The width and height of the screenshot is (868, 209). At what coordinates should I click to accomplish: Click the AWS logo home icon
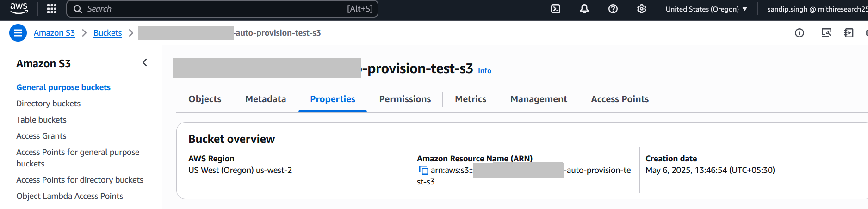(19, 8)
